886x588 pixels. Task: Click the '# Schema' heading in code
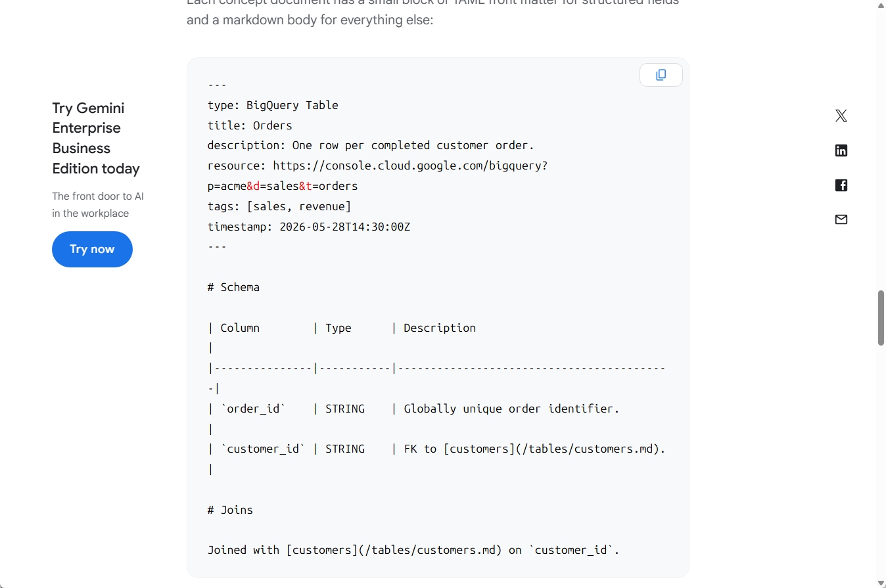tap(233, 287)
